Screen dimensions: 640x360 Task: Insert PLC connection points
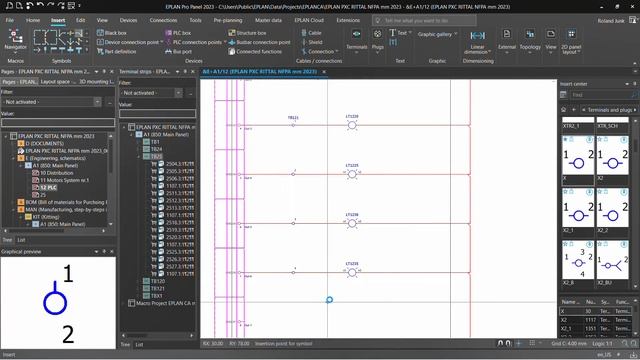click(x=195, y=42)
